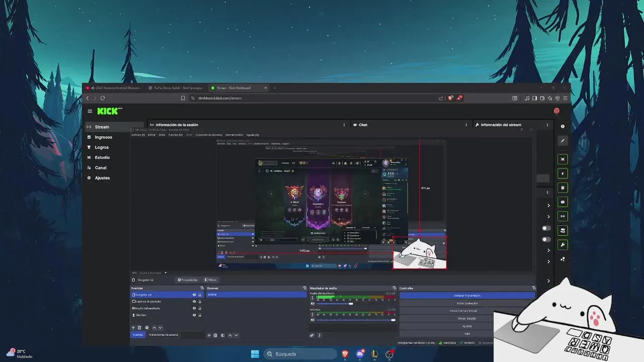Add a new scene with plus icon
Screen dimensions: 644x362
coord(209,335)
